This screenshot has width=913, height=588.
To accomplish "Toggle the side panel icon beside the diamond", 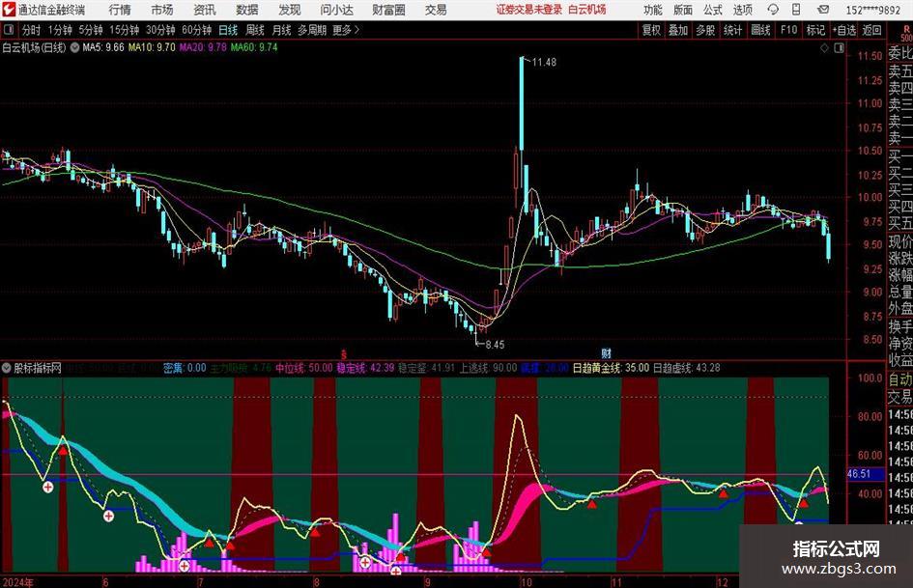I will [x=839, y=48].
